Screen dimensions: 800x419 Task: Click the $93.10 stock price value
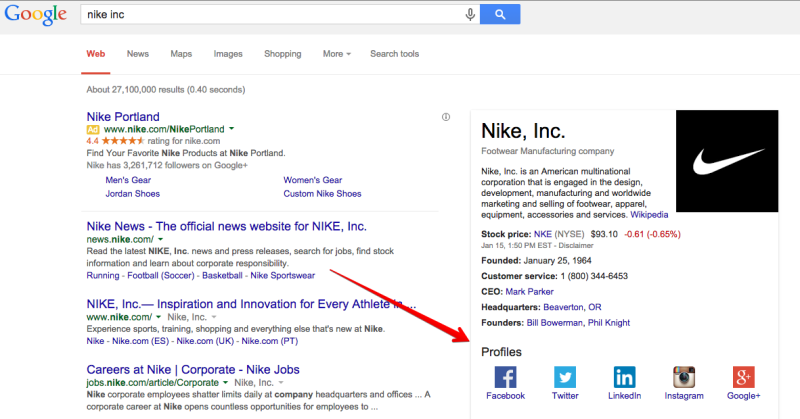point(604,234)
